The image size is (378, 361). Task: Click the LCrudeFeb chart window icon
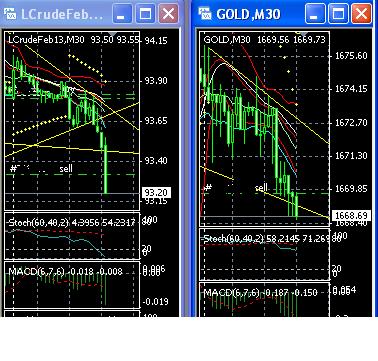coord(10,14)
